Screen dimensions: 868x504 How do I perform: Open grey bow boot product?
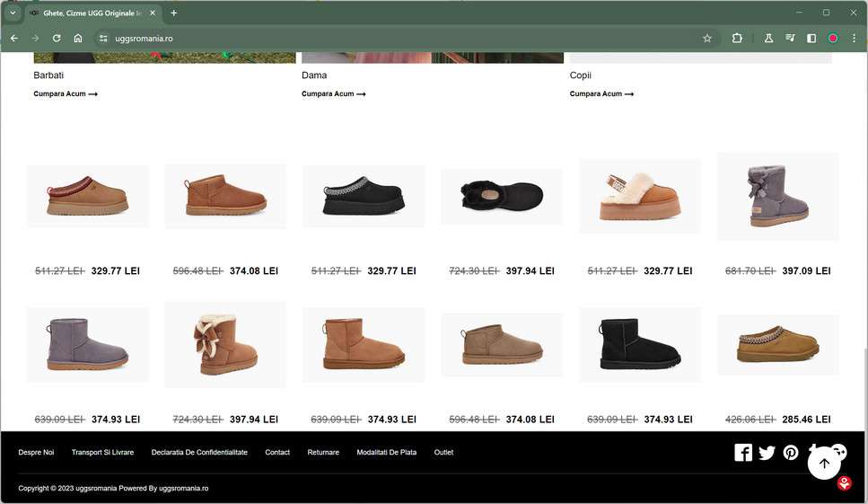(777, 196)
